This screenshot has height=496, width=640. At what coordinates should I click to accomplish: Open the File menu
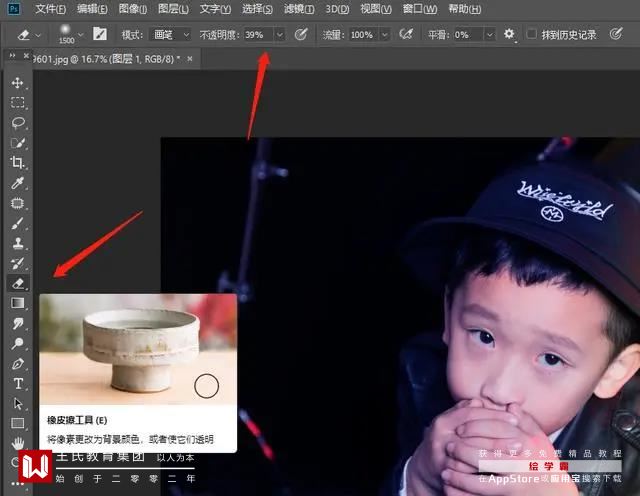50,9
